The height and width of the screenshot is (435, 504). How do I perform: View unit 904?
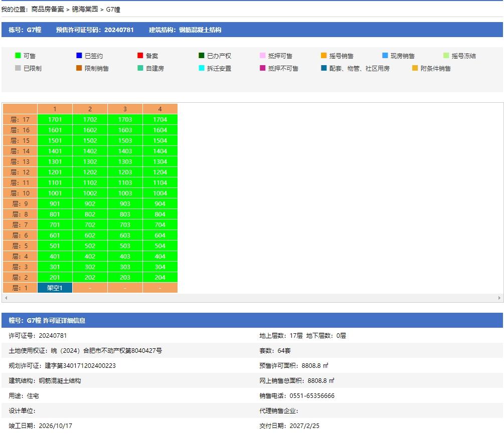160,203
